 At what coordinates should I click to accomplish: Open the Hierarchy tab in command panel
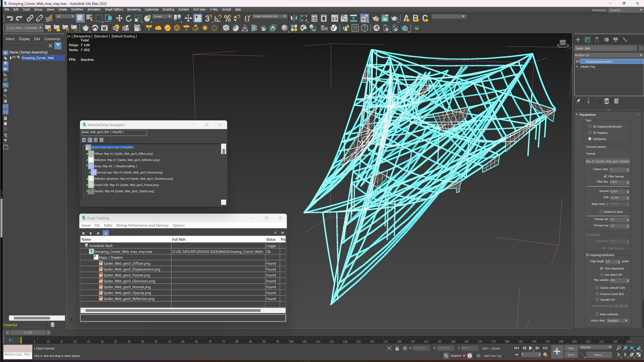coord(597,40)
